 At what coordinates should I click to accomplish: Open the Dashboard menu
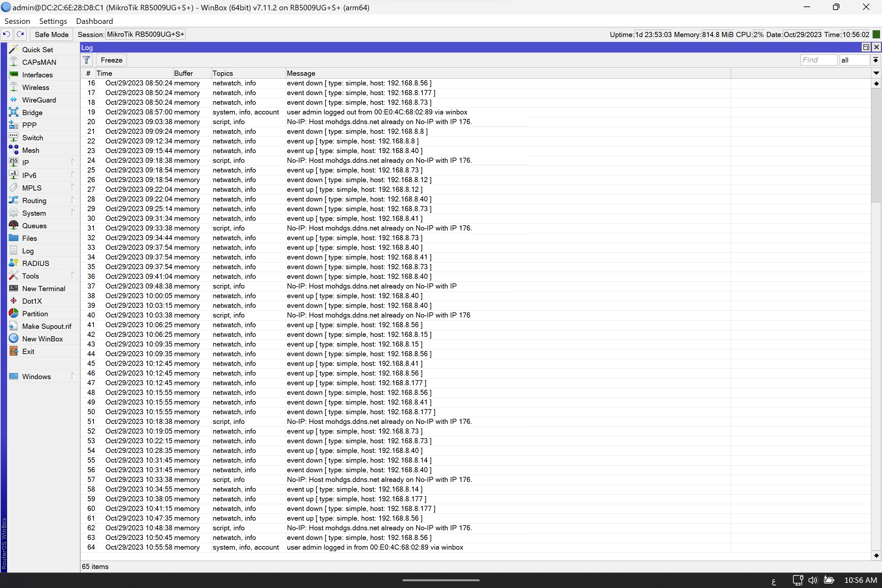click(94, 21)
